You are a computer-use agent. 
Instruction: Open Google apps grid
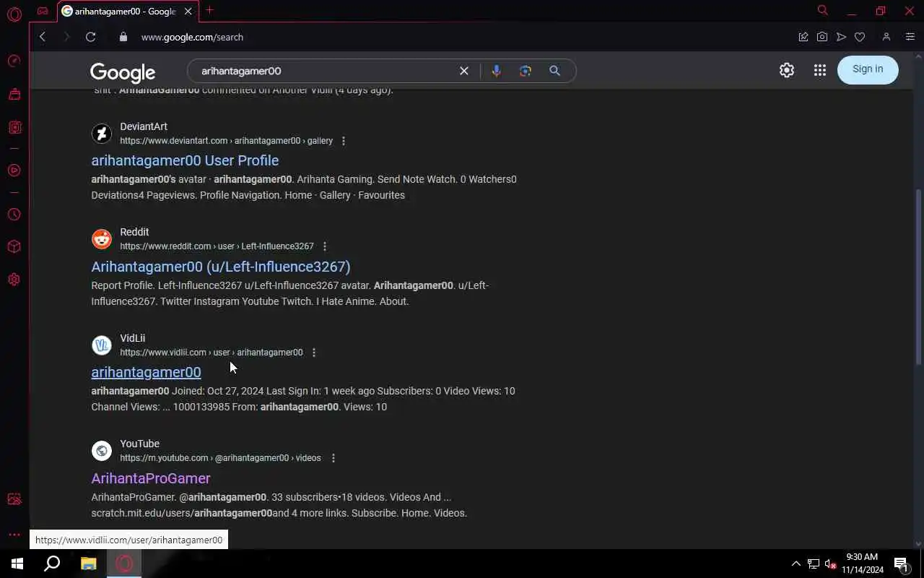click(820, 70)
